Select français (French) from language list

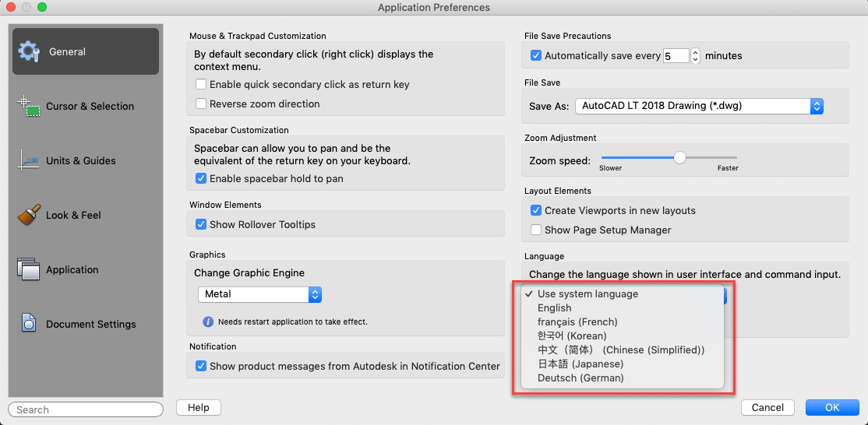click(x=577, y=321)
